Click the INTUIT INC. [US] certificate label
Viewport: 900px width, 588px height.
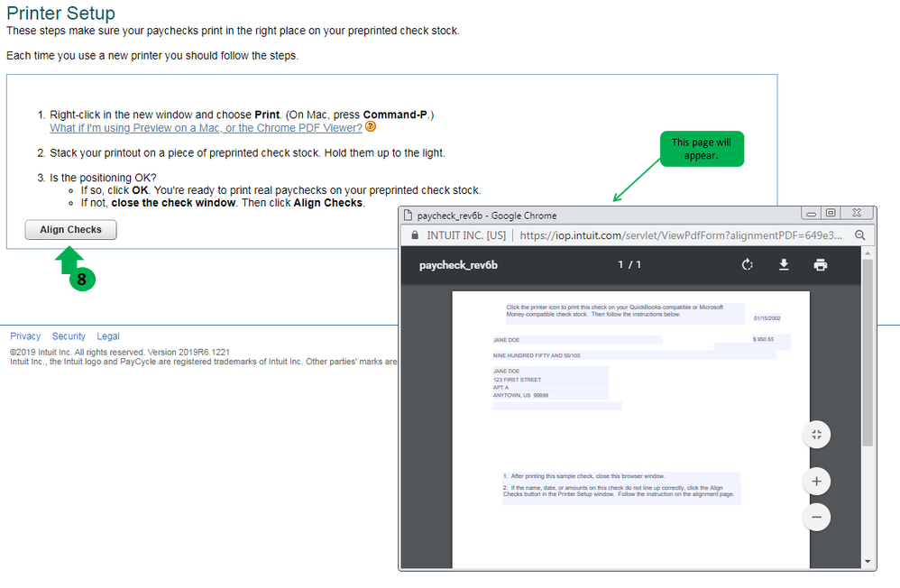[x=466, y=235]
